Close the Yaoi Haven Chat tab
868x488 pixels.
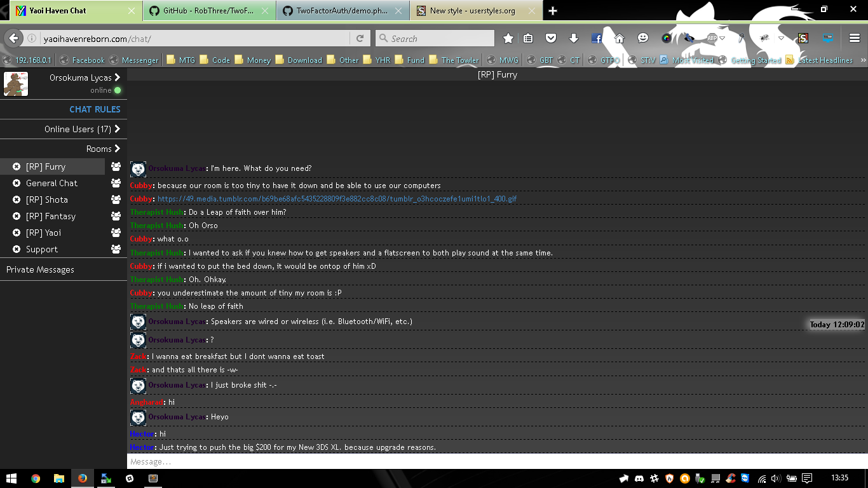[x=132, y=11]
